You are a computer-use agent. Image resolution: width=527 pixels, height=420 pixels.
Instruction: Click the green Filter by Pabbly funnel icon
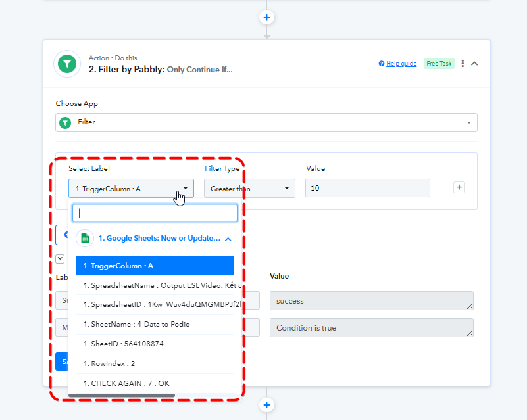click(x=67, y=64)
